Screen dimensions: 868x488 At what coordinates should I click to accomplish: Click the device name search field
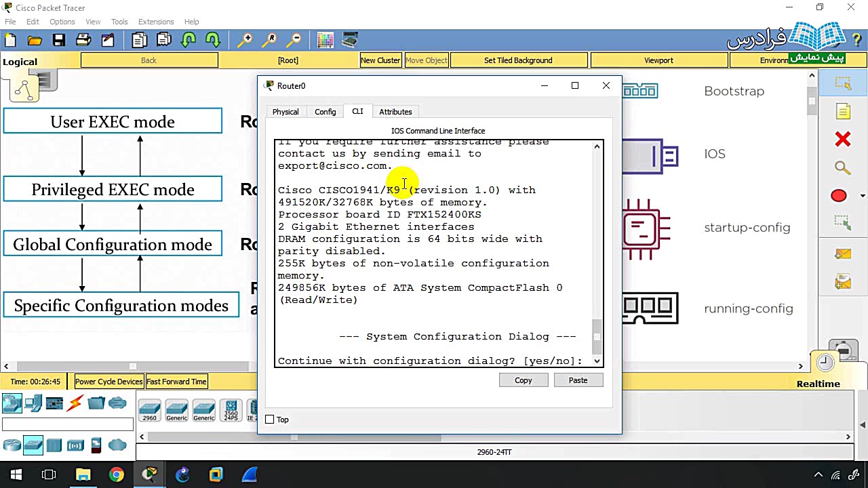(x=68, y=425)
